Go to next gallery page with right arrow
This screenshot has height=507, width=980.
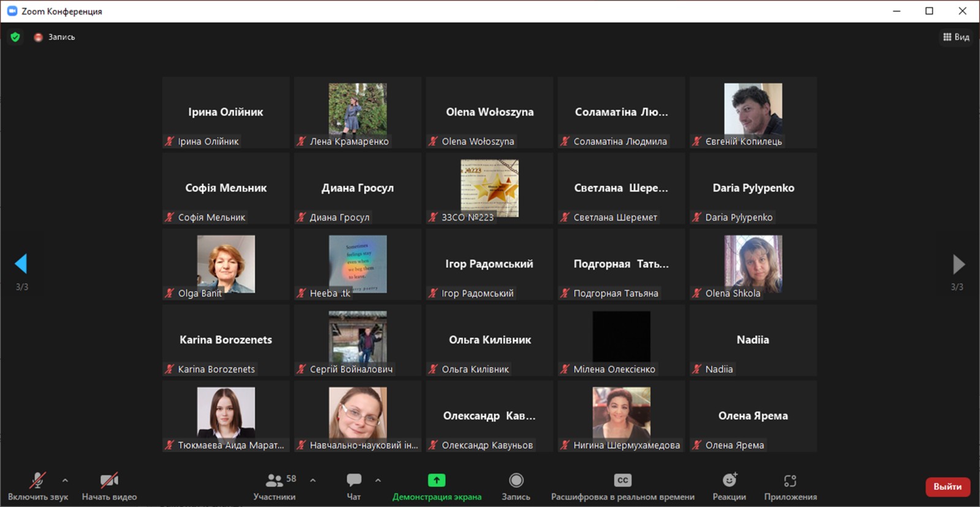click(959, 264)
